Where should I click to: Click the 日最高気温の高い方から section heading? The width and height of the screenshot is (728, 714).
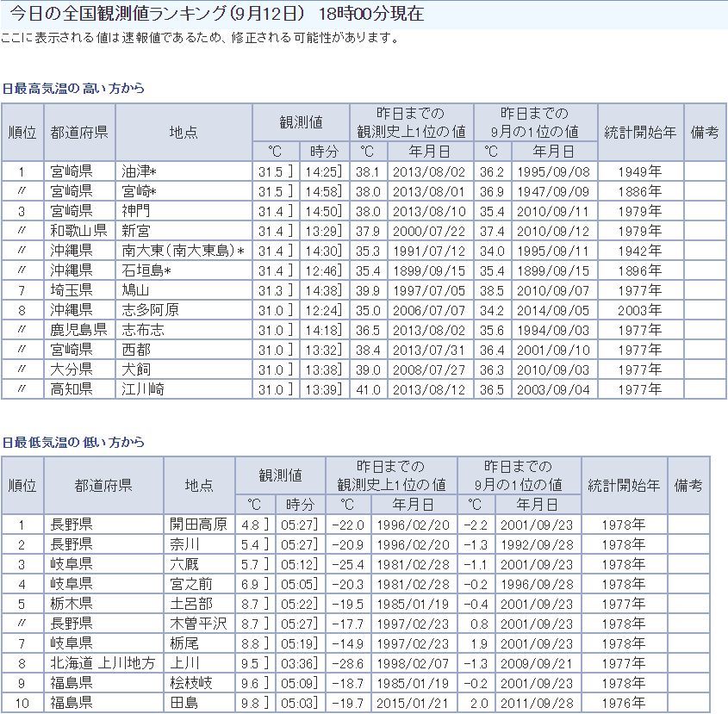pos(73,88)
